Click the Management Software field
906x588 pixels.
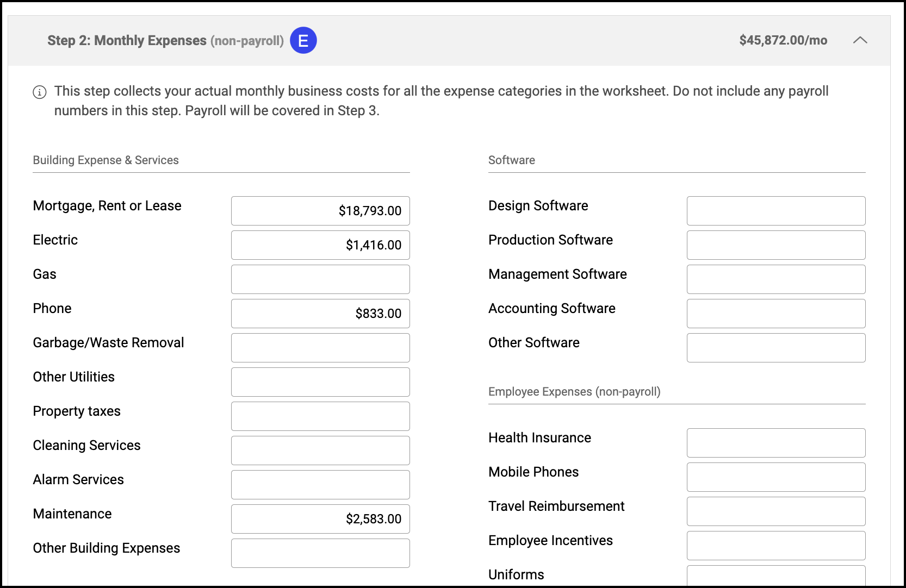click(x=776, y=279)
